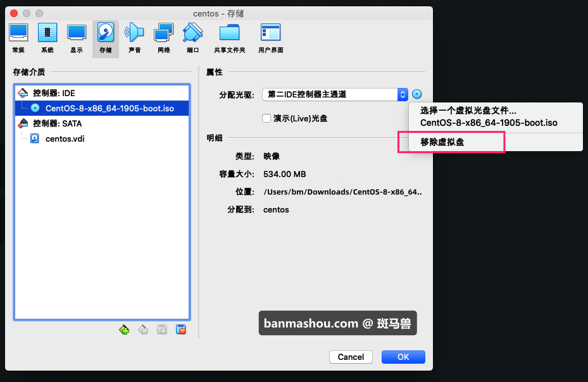Open the 常规 (General) settings tab
Screen dimensions: 588x382
point(18,38)
